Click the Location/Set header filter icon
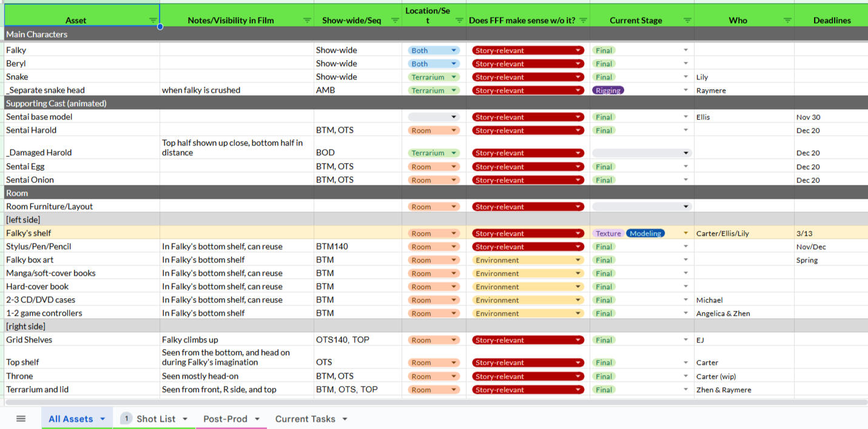Screen dimensions: 868x429 (x=459, y=21)
